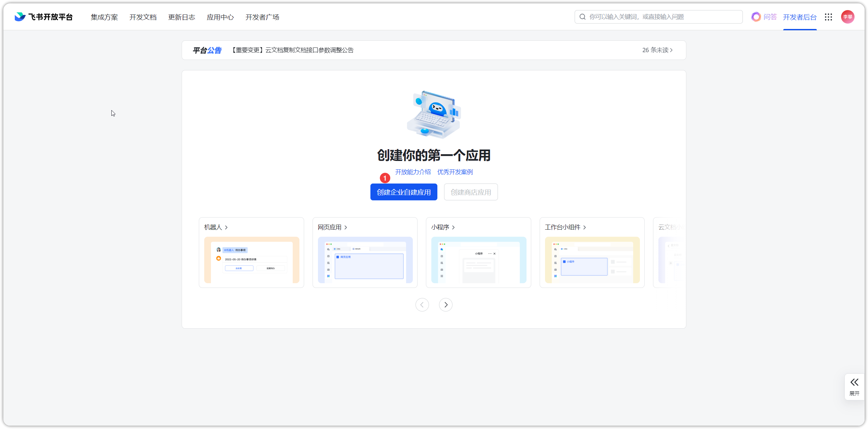
Task: Expand the 网页应用 category chevron
Action: tap(346, 227)
